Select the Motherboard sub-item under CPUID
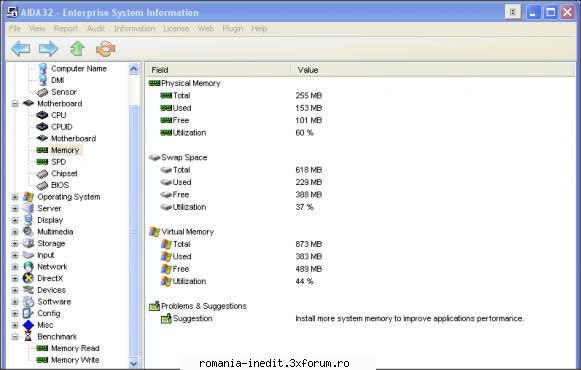Viewport: 581px width, 370px height. (x=73, y=139)
